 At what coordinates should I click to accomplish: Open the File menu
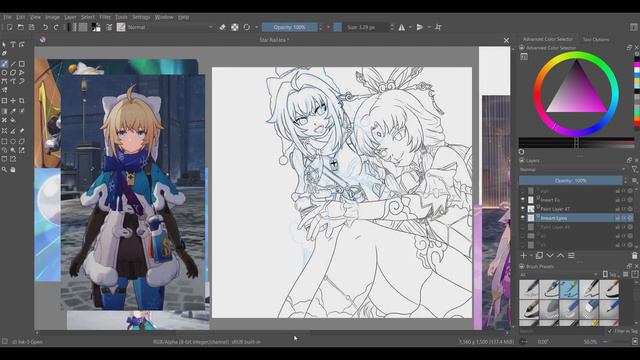7,17
